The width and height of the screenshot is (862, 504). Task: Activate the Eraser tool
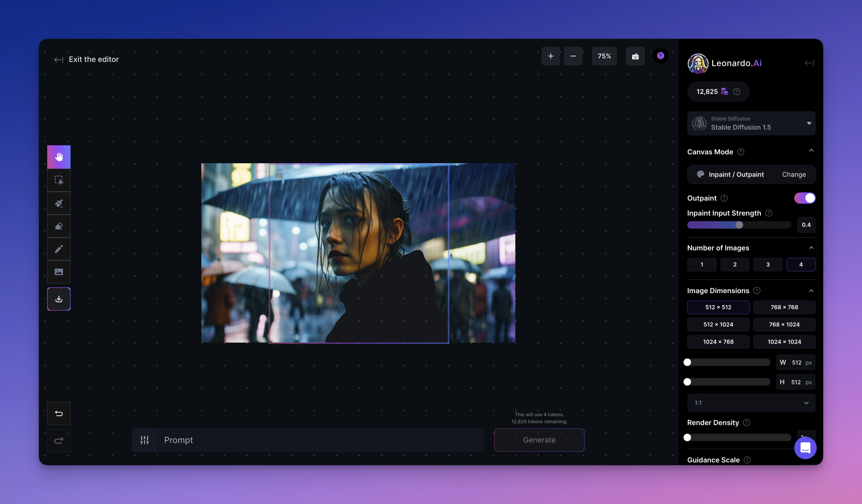(59, 226)
